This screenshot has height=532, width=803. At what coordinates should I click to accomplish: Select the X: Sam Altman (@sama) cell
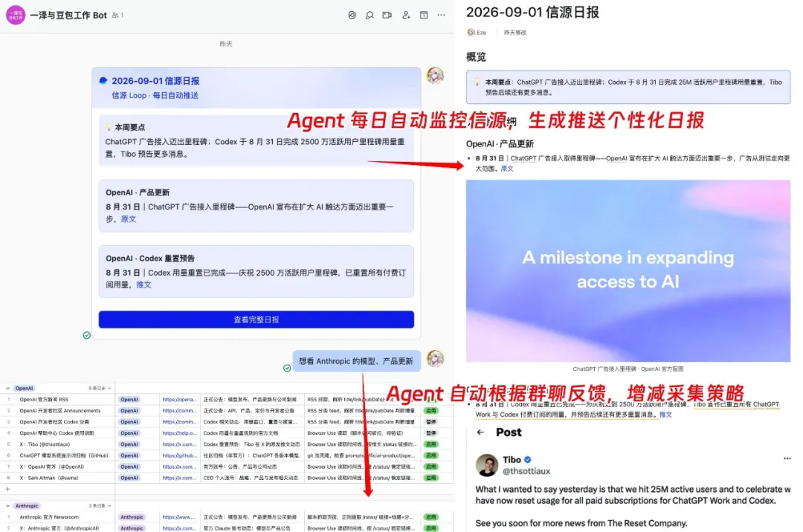pos(49,478)
